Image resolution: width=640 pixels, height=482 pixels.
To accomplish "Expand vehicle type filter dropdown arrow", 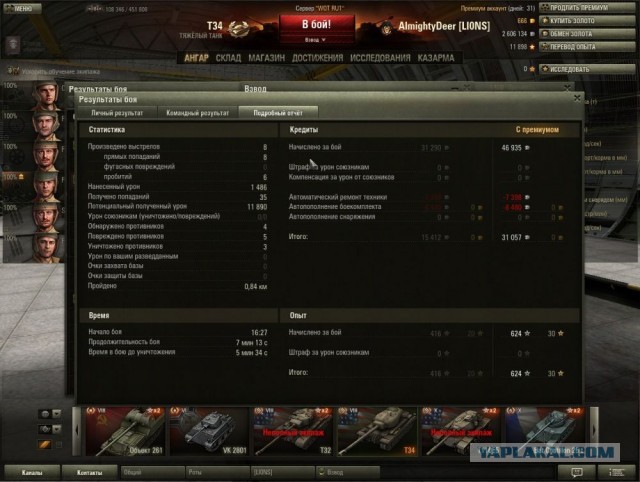I will (x=57, y=429).
